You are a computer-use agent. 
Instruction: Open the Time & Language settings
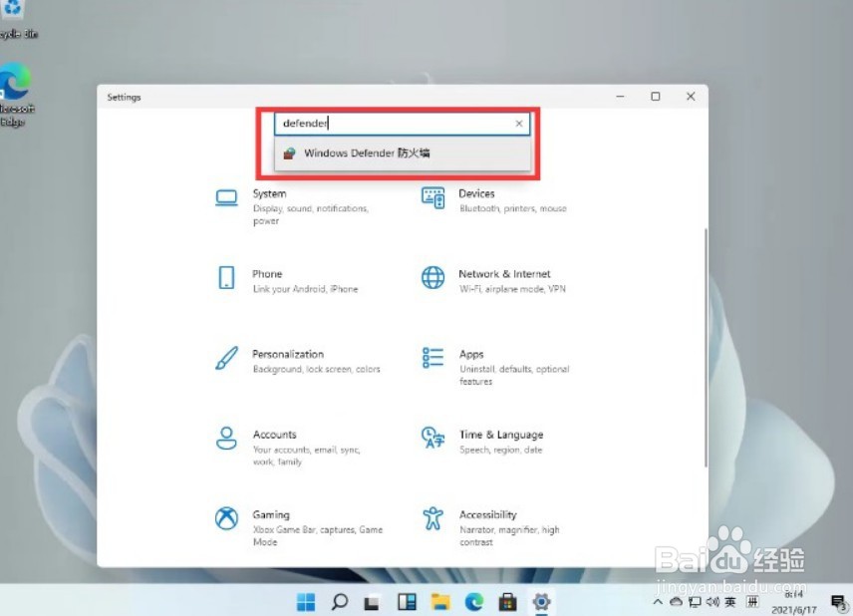click(482, 442)
